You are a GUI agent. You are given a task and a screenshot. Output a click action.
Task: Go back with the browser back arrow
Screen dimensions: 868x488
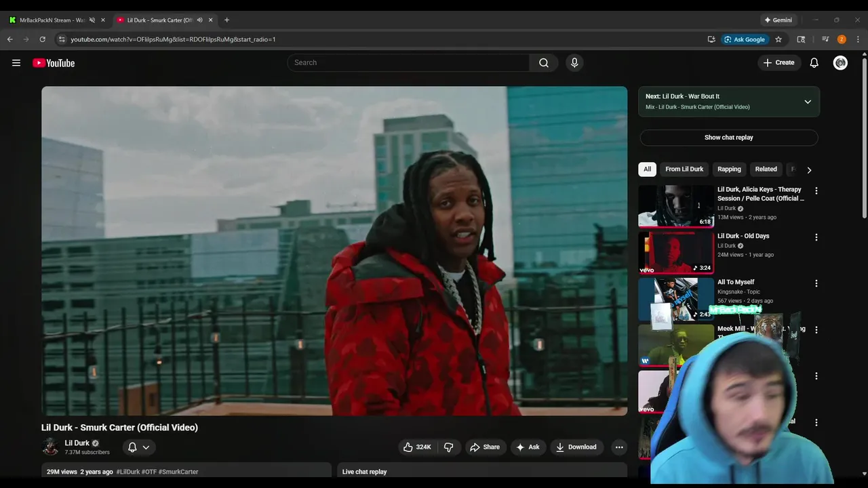tap(10, 39)
